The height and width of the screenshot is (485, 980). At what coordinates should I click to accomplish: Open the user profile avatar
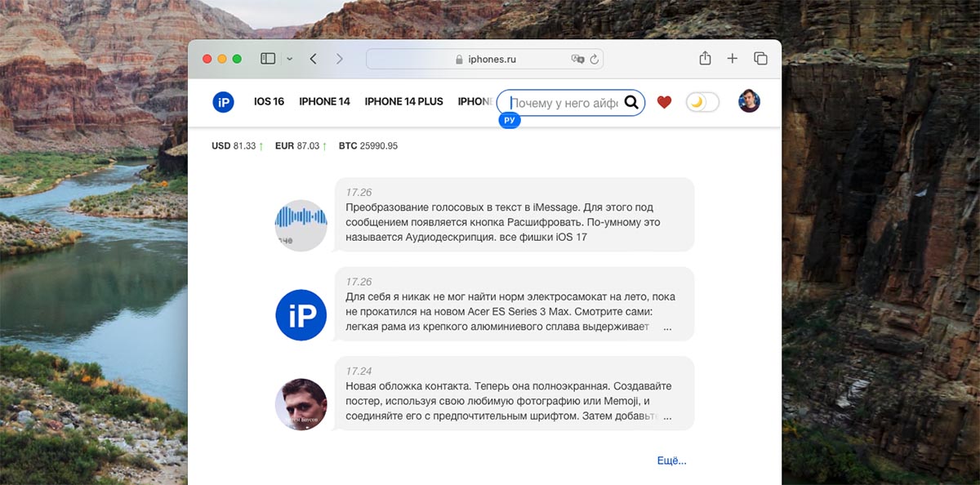[749, 101]
